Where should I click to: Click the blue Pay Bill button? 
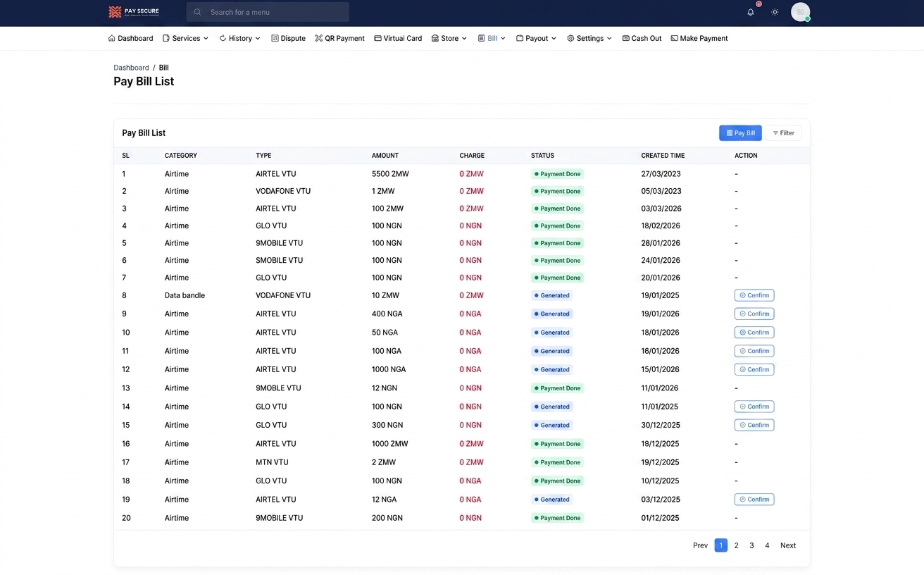tap(740, 132)
